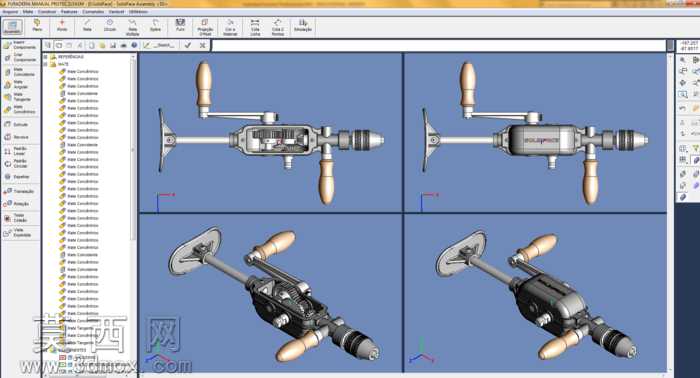This screenshot has height=378, width=700.
Task: Open the Arquivo menu
Action: click(x=11, y=12)
